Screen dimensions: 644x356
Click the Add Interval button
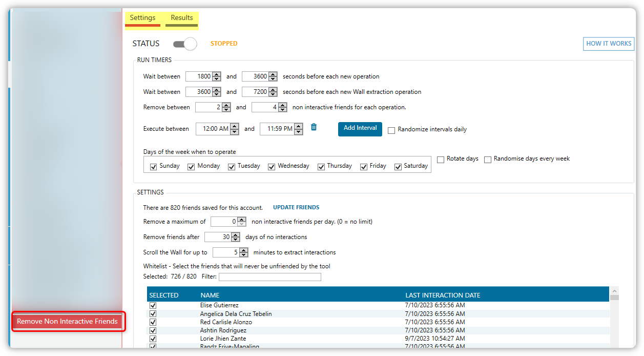[360, 128]
